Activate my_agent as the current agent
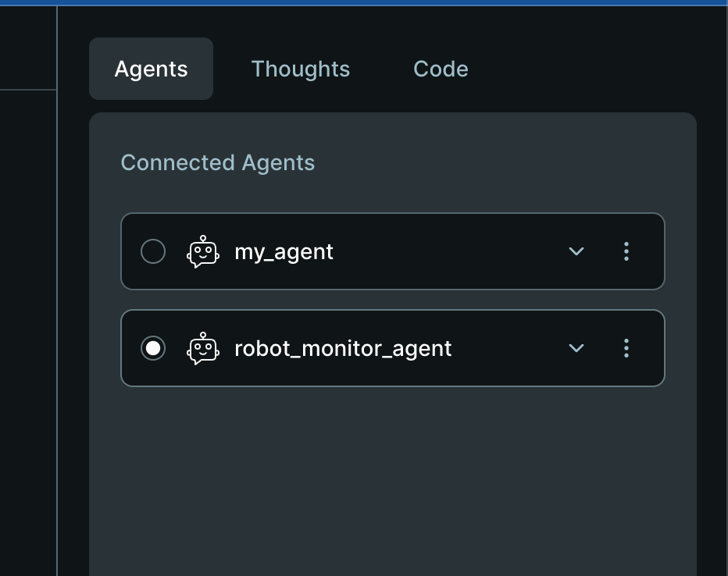This screenshot has height=576, width=728. [153, 251]
